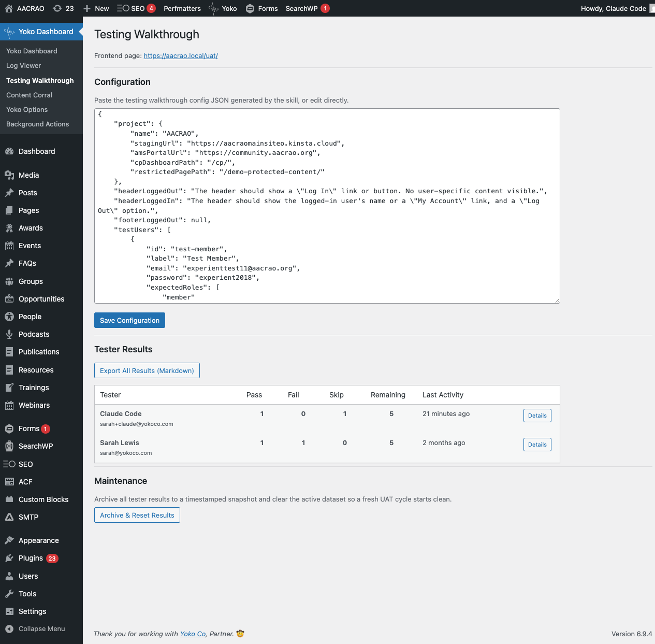Click the Pages icon in sidebar
The image size is (655, 644).
[9, 210]
